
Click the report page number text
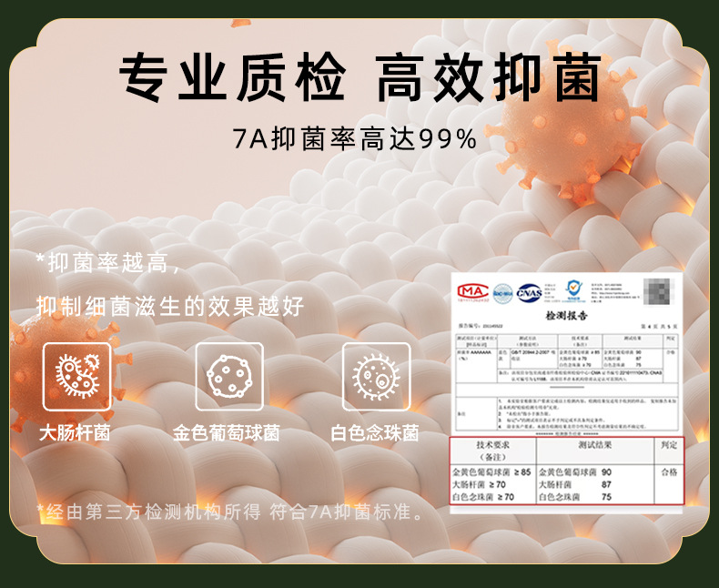pyautogui.click(x=659, y=327)
